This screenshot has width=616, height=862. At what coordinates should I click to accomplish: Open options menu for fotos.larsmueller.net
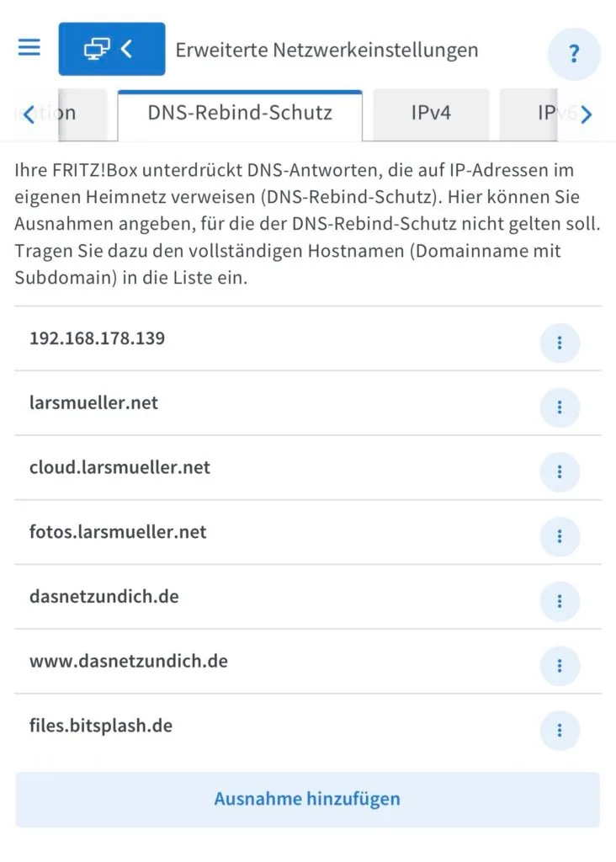pos(560,536)
